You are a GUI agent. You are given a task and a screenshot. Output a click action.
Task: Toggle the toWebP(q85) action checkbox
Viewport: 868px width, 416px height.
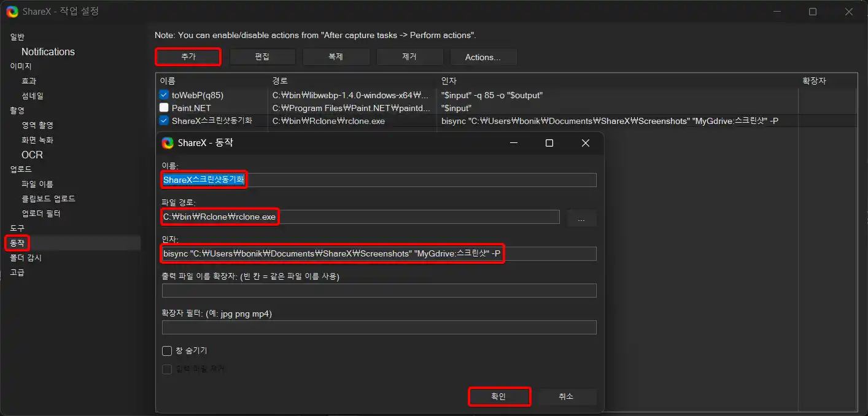pos(164,95)
